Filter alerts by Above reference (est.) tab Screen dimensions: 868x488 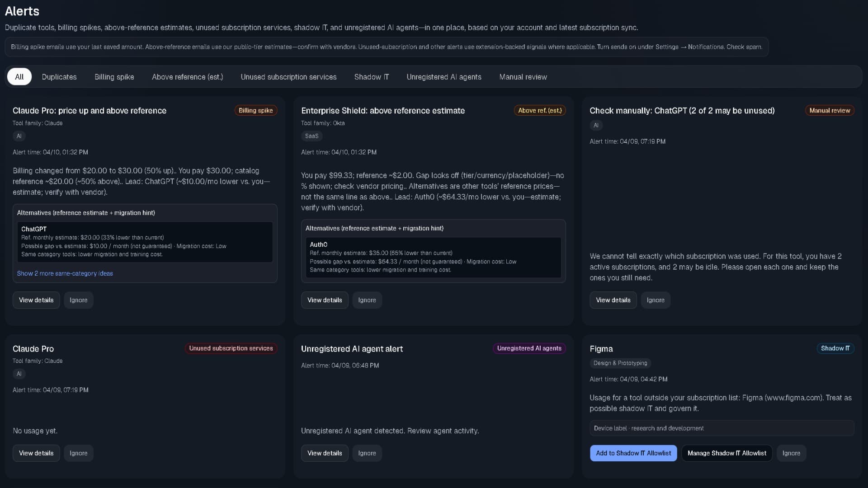187,77
